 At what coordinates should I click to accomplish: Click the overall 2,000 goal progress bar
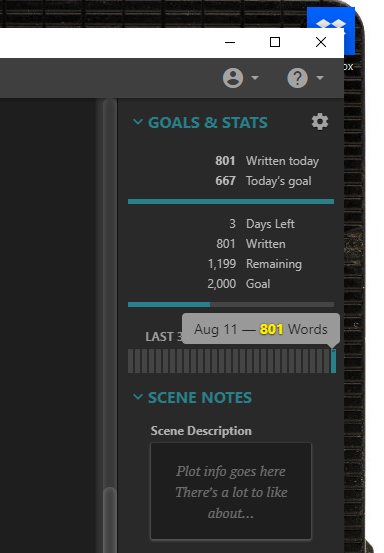pyautogui.click(x=231, y=304)
